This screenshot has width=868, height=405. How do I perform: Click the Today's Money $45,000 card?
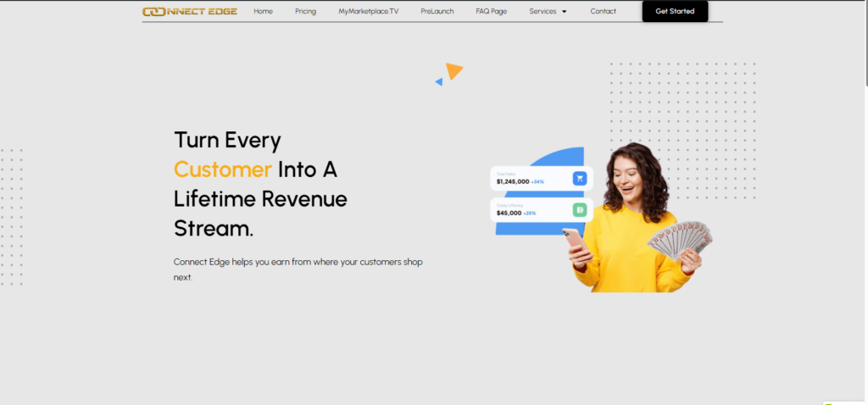[x=532, y=210]
